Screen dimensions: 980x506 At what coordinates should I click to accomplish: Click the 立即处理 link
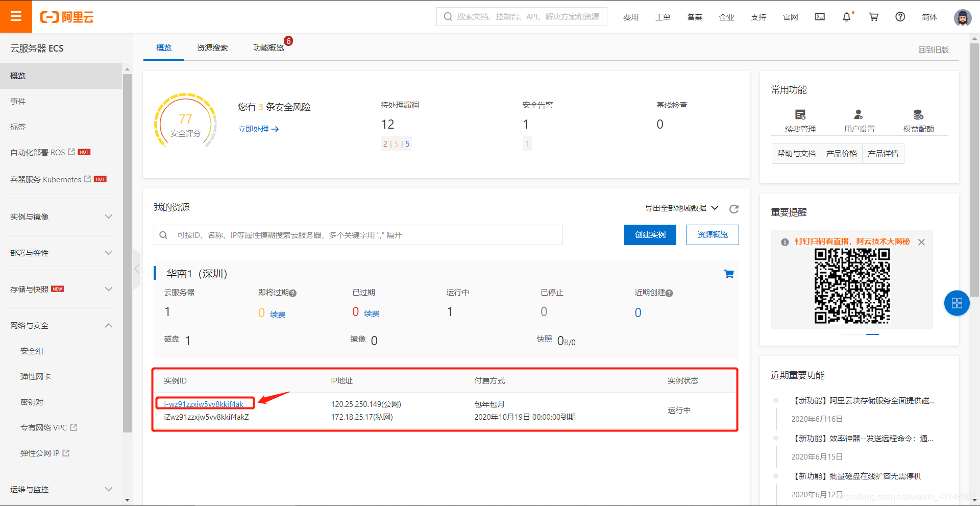[258, 129]
